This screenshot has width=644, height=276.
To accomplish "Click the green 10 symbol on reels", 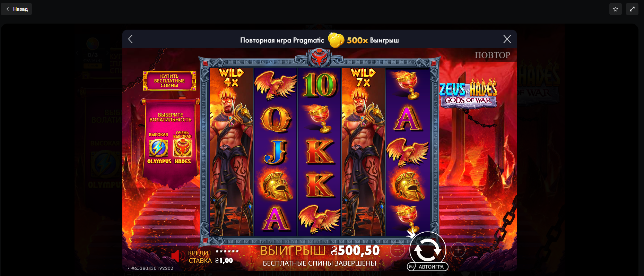I will [x=320, y=85].
